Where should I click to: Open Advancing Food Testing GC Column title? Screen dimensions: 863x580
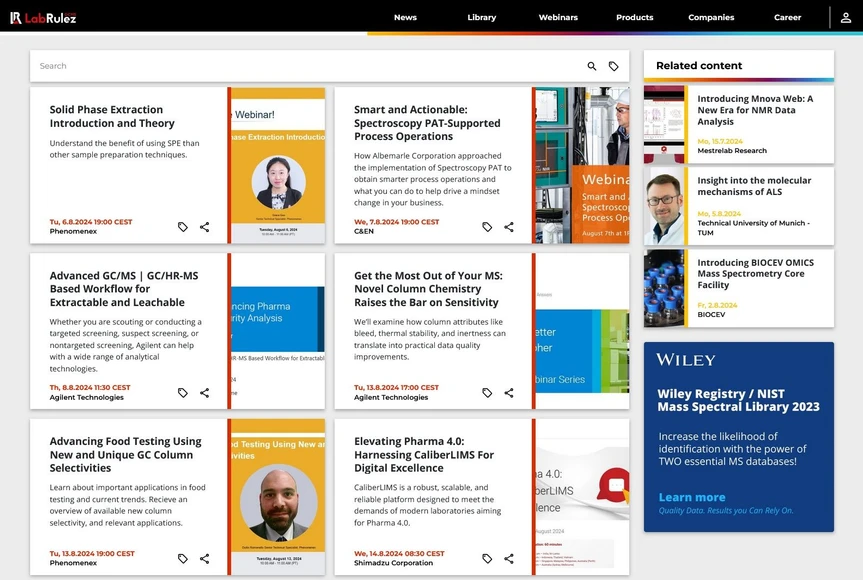pos(125,455)
